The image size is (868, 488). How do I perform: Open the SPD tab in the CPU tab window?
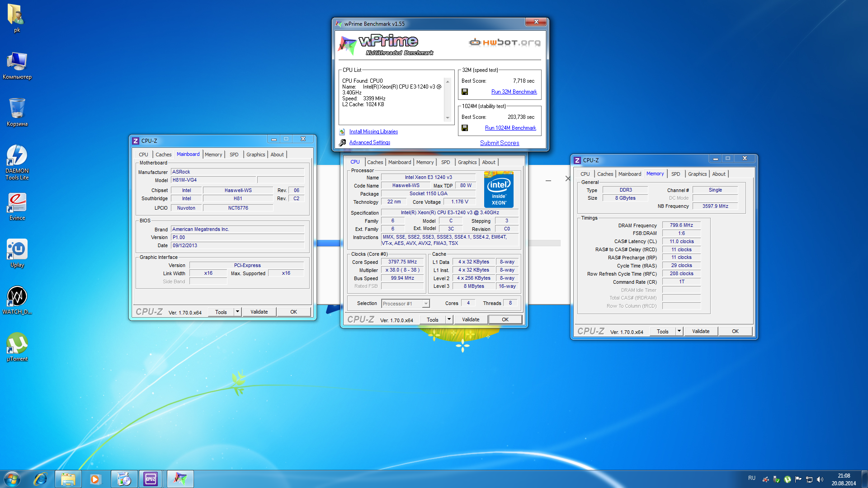[445, 162]
